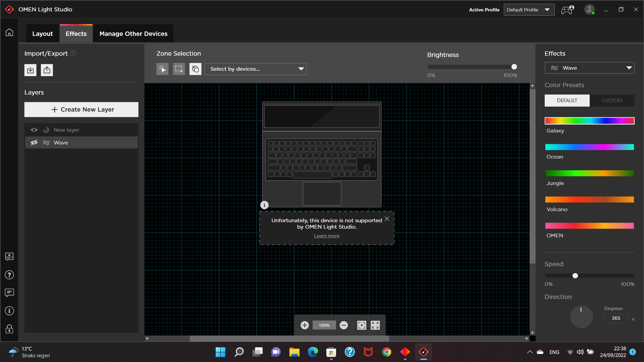Open the Manage Other Devices tab
This screenshot has height=362, width=644.
pyautogui.click(x=133, y=34)
